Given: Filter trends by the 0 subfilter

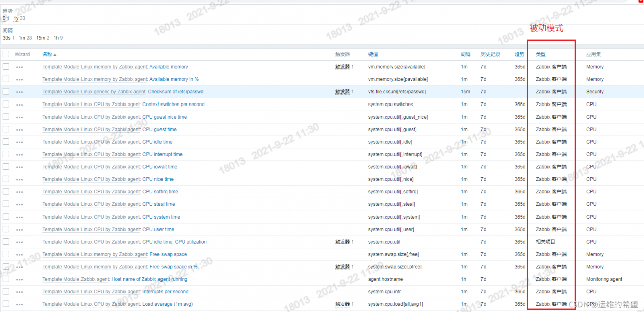Looking at the screenshot, I should [4, 18].
